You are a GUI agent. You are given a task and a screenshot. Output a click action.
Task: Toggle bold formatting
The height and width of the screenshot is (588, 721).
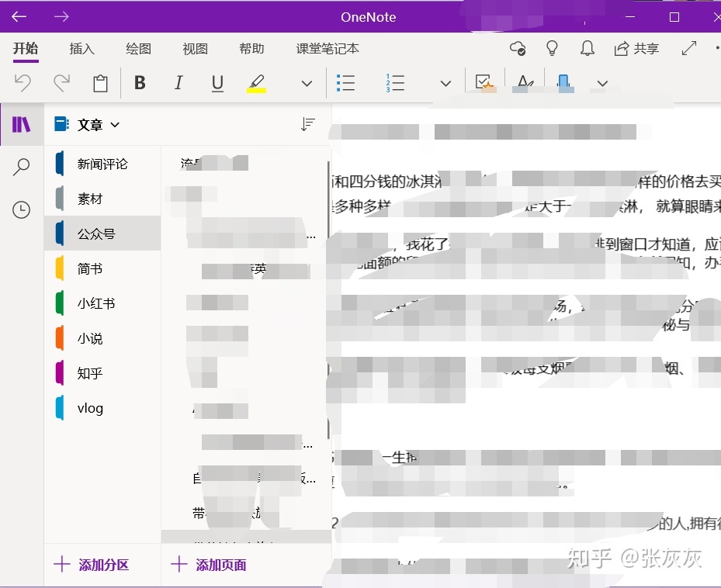140,83
